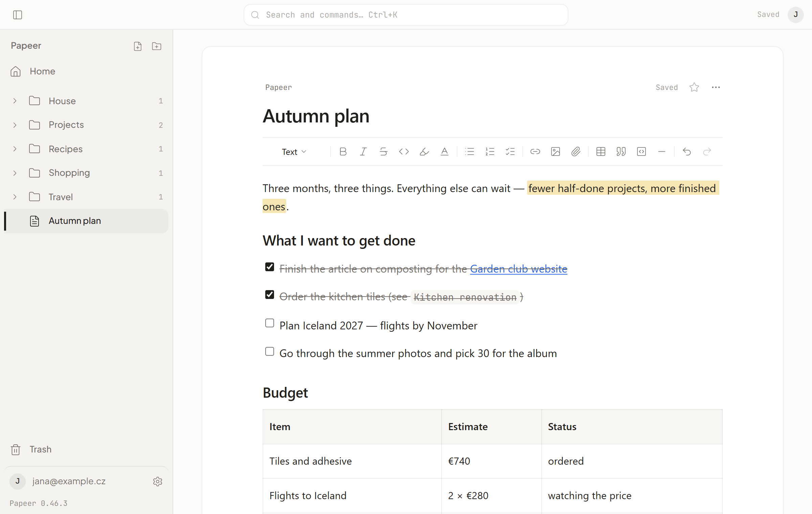Attach a file with the paperclip icon

pos(576,151)
